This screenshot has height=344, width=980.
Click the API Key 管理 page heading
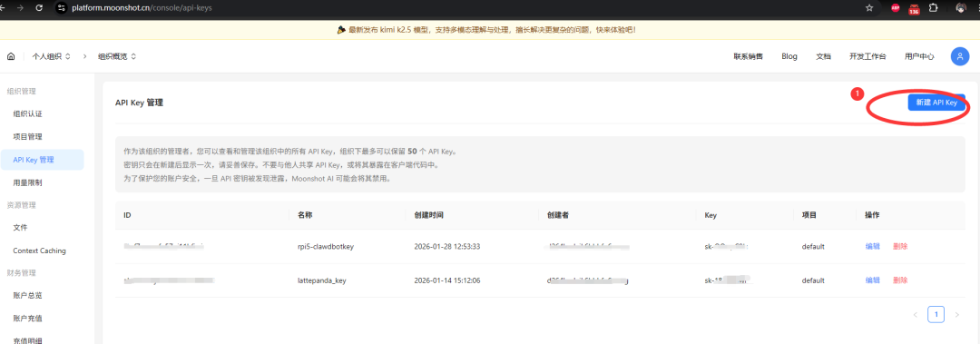pyautogui.click(x=139, y=103)
